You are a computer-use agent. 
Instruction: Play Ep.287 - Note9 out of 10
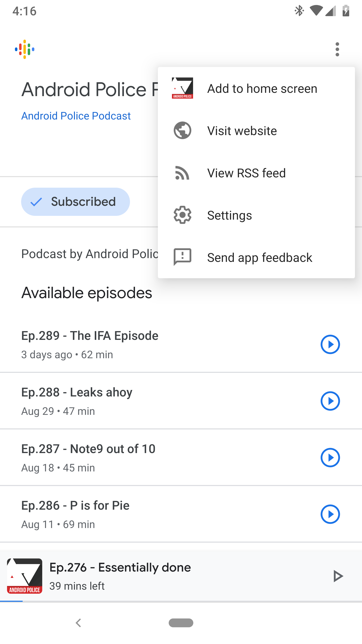[330, 458]
